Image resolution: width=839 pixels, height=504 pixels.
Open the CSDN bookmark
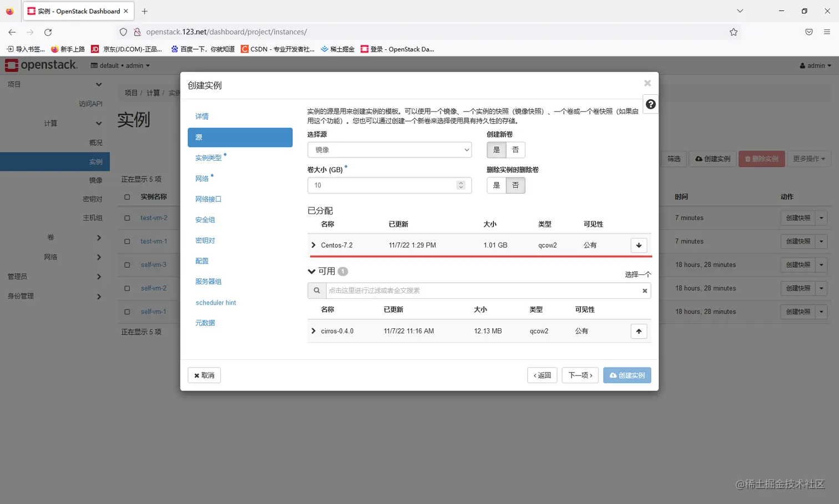pos(277,49)
